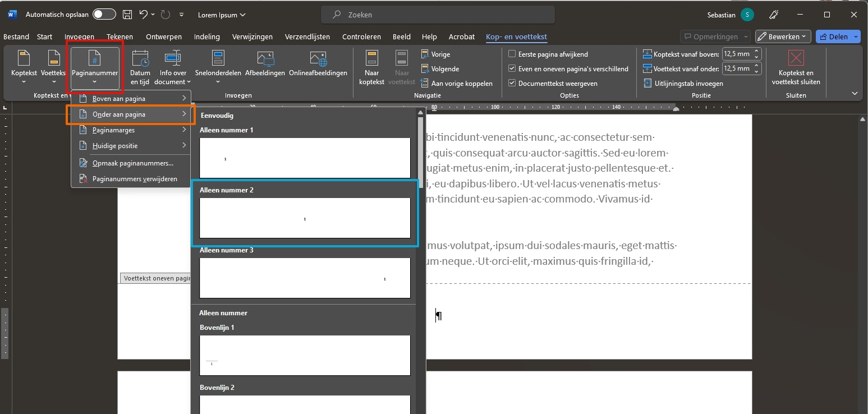Viewport: 868px width, 414px height.
Task: Insert Datum en tijd
Action: click(x=140, y=68)
